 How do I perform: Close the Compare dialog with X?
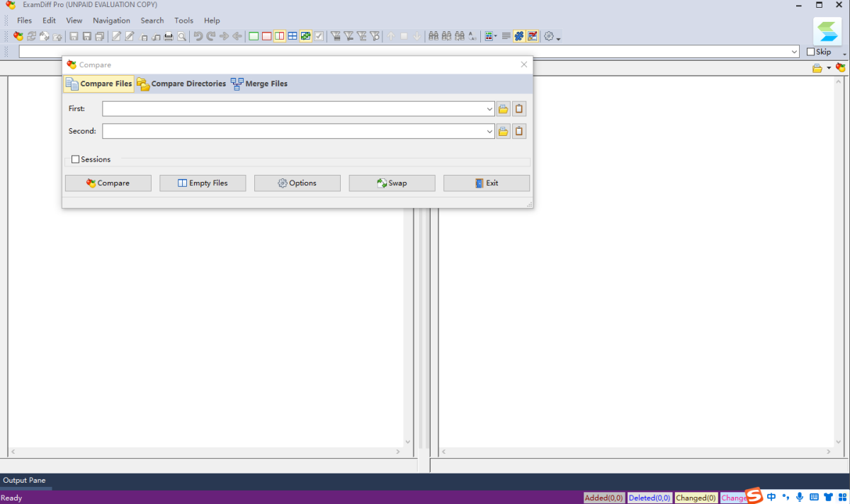click(524, 64)
